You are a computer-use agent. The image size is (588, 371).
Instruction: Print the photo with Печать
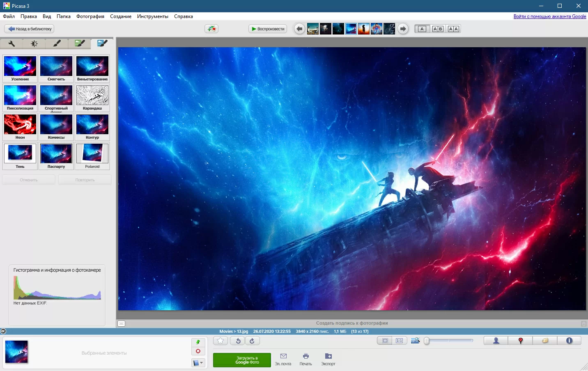tap(306, 359)
